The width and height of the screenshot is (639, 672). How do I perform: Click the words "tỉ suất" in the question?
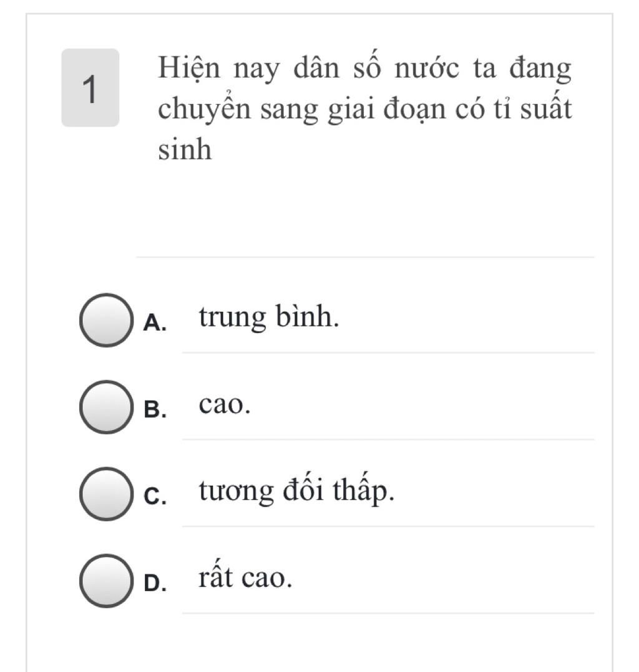click(x=535, y=110)
